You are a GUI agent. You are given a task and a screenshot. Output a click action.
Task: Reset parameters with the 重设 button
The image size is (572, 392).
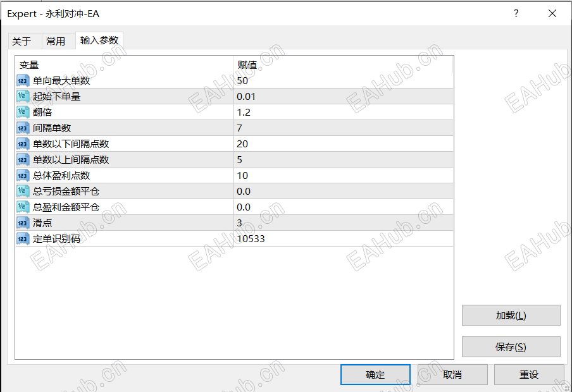pyautogui.click(x=529, y=374)
